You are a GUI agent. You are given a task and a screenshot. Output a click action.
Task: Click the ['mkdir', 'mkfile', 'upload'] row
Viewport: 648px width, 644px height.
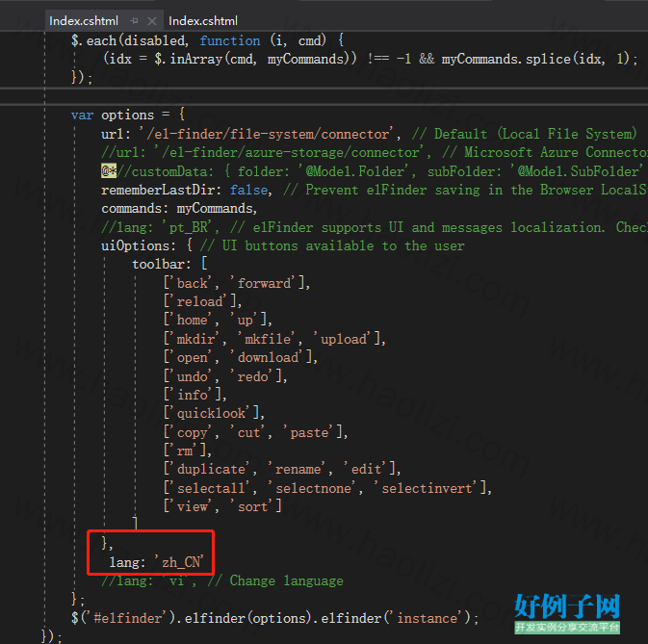(274, 339)
